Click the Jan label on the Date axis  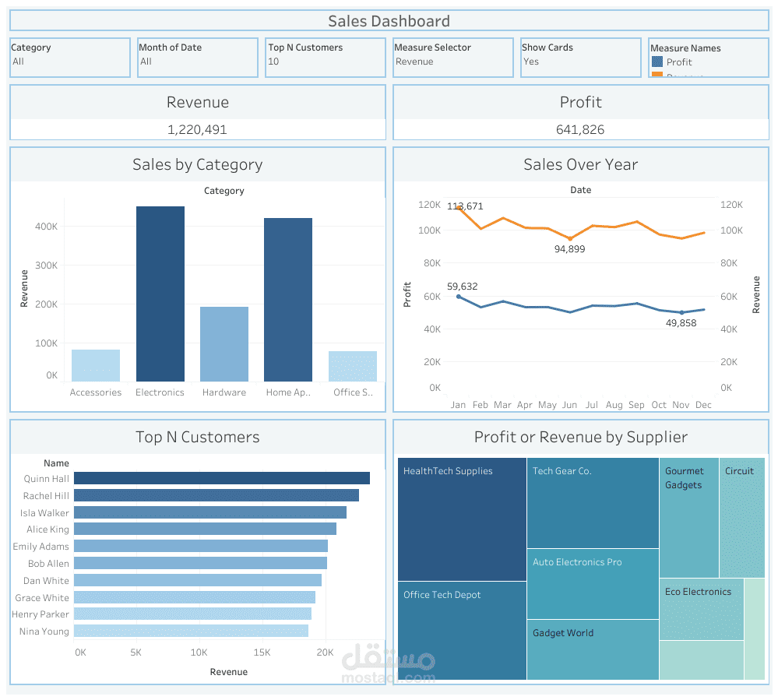pos(458,405)
